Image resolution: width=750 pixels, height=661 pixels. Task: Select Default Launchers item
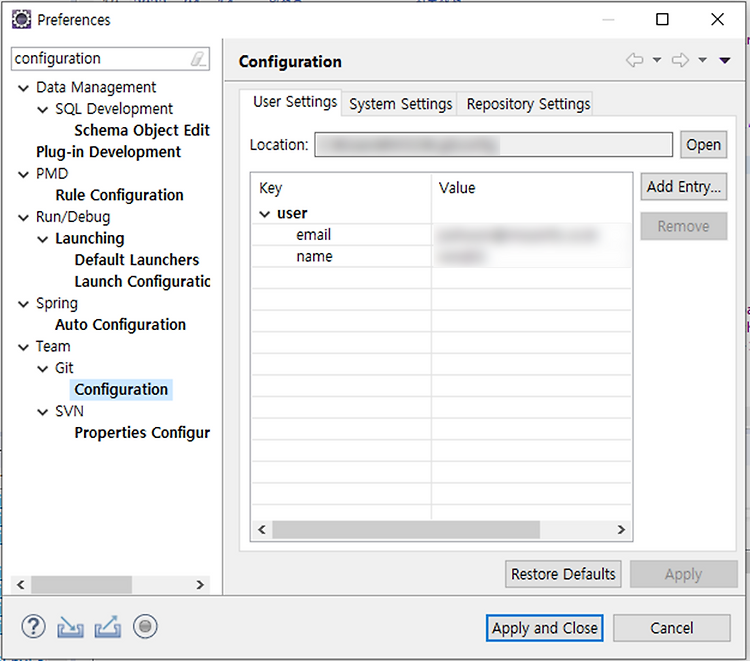pyautogui.click(x=137, y=260)
